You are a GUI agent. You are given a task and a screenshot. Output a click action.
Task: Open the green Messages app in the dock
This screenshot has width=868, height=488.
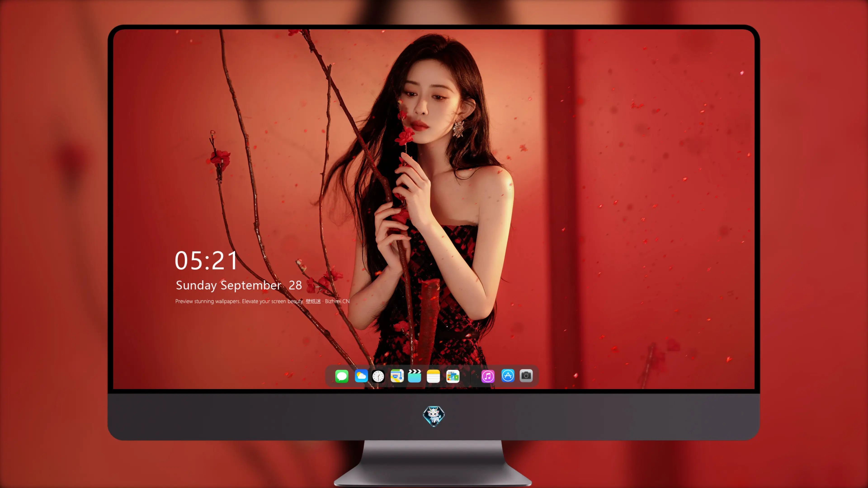[342, 376]
